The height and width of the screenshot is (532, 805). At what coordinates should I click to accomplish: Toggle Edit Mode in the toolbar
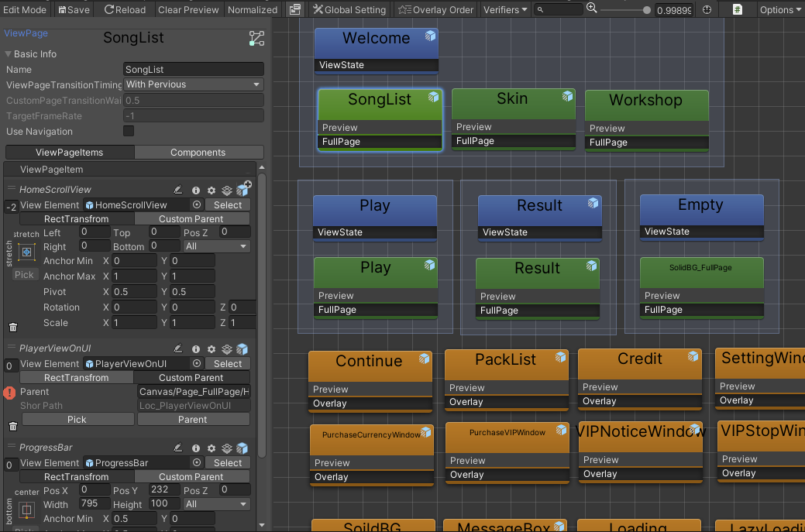tap(25, 10)
